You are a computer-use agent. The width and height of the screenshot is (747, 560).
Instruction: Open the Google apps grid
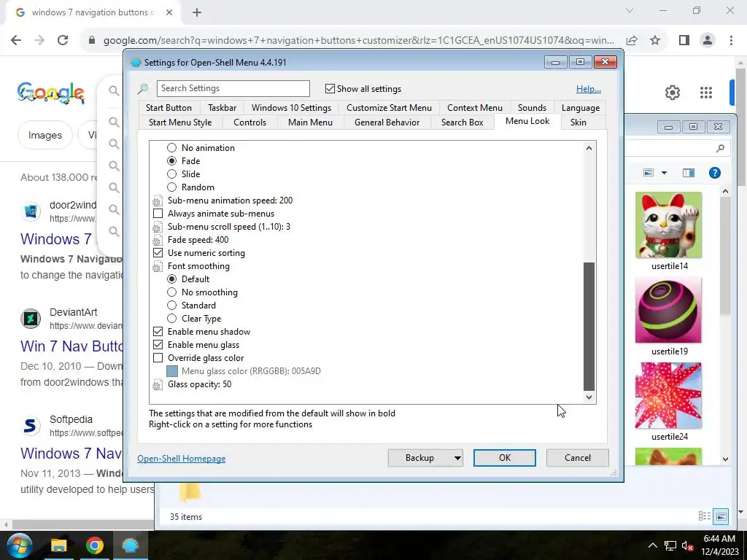(706, 93)
